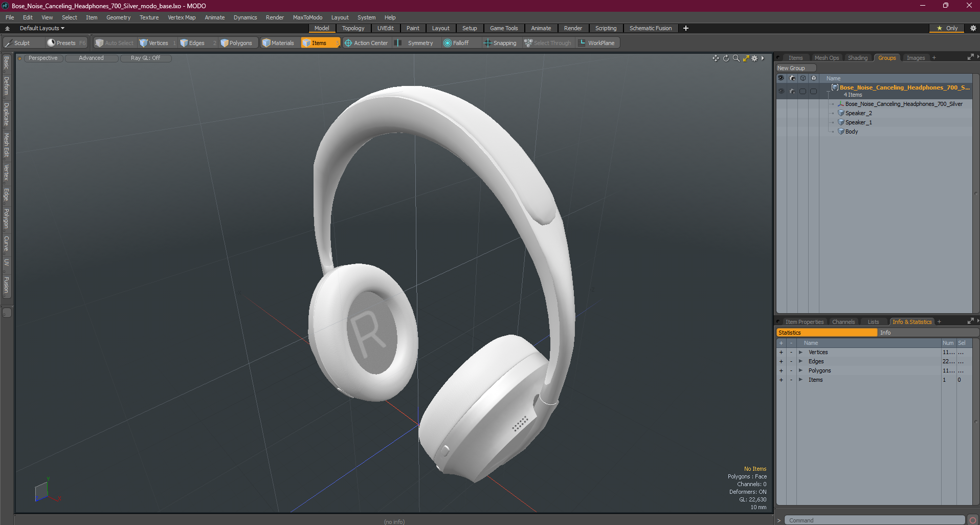
Task: Open the Advanced shading style dropdown
Action: [91, 58]
